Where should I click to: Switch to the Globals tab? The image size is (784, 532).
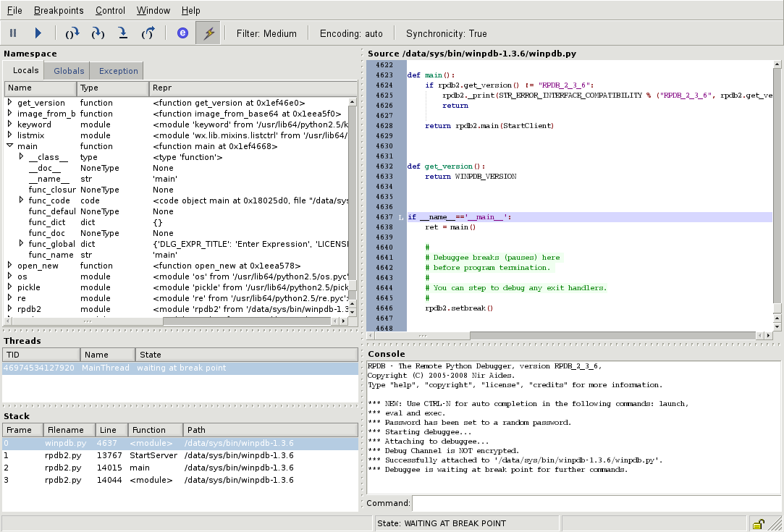point(67,70)
